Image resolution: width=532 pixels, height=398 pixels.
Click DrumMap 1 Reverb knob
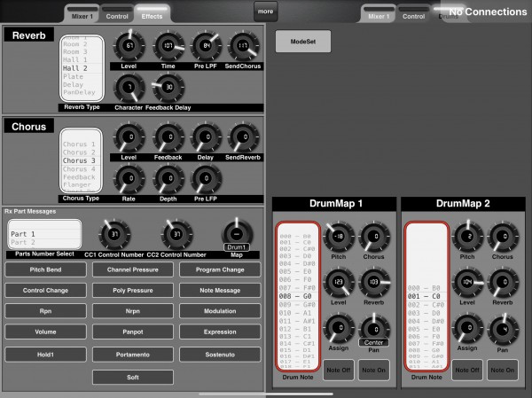[x=374, y=282]
